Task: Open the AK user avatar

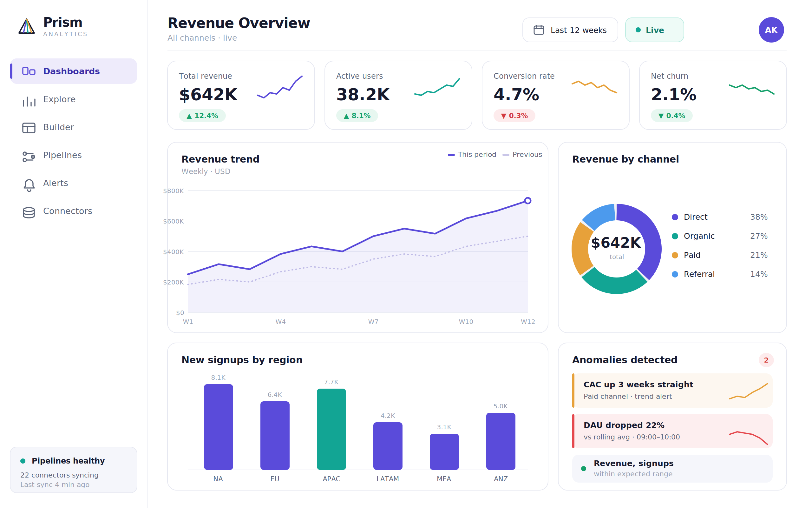Action: click(771, 30)
